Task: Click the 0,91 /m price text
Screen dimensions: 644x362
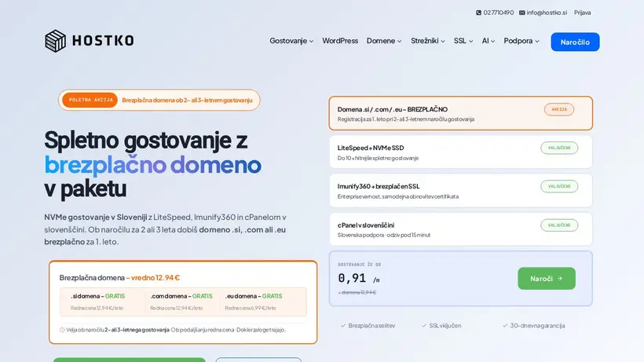Action: click(x=359, y=278)
